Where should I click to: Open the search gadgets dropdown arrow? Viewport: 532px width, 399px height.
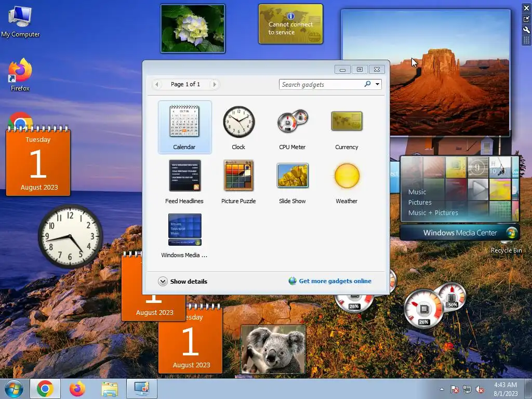tap(377, 84)
